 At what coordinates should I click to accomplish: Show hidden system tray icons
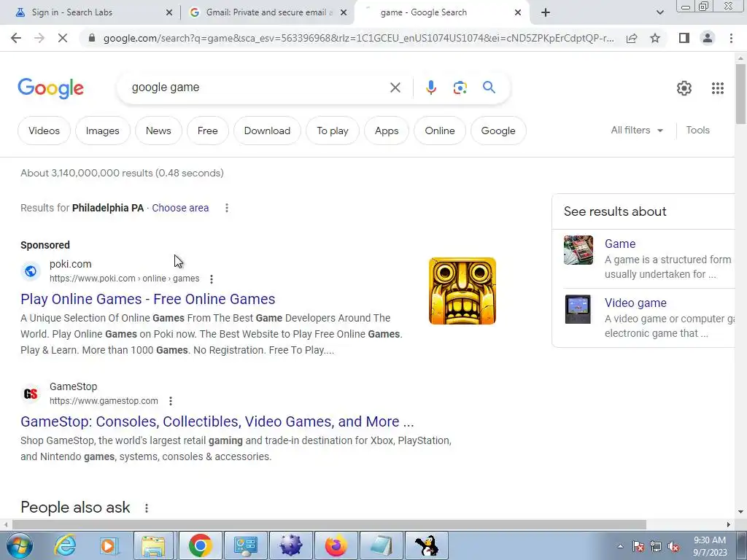point(620,546)
